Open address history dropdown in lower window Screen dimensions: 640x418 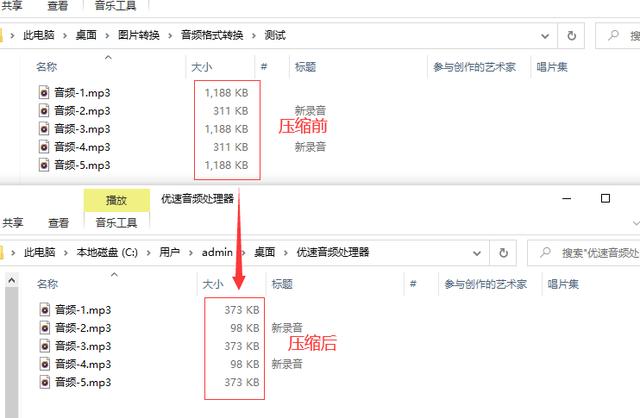pyautogui.click(x=477, y=253)
